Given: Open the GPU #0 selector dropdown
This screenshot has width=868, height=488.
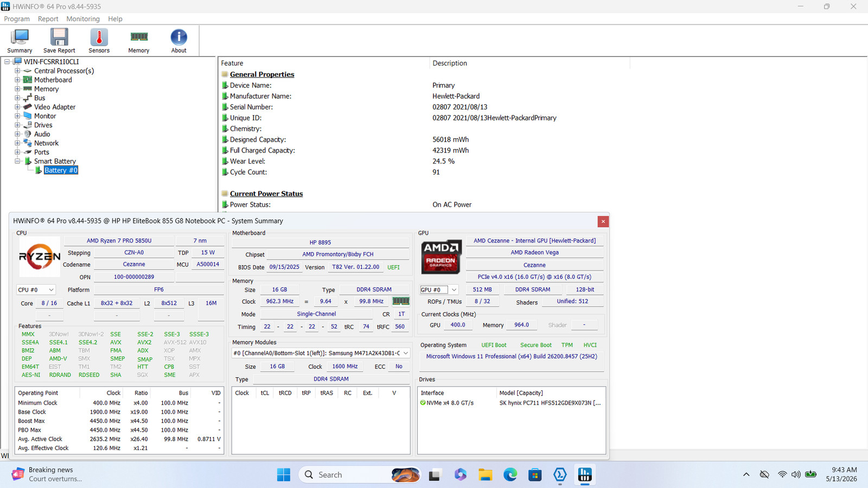Looking at the screenshot, I should pos(439,290).
